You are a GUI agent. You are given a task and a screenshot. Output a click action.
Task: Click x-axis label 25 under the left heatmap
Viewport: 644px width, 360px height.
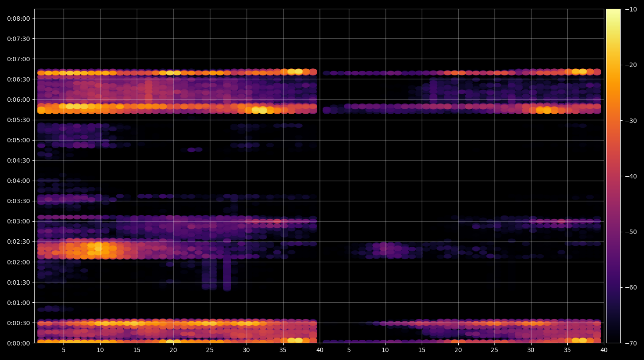point(210,350)
